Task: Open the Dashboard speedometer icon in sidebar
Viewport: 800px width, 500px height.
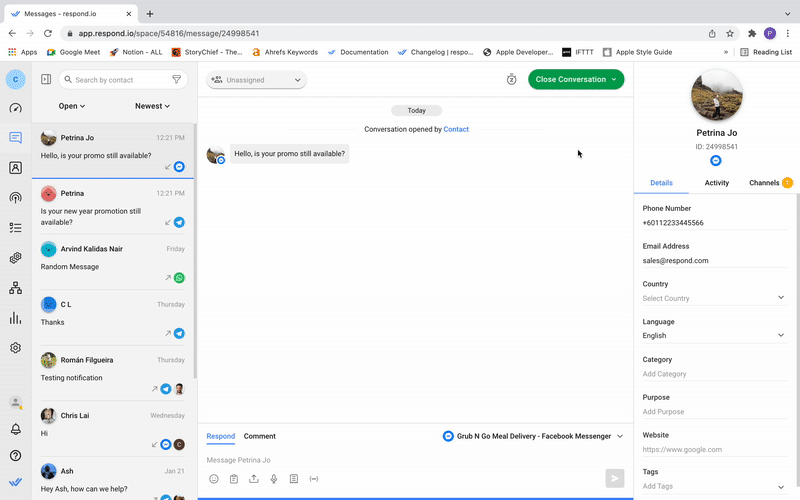Action: click(15, 108)
